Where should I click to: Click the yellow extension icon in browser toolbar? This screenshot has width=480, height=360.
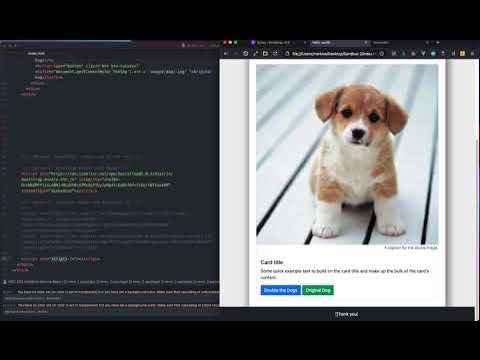(x=462, y=54)
